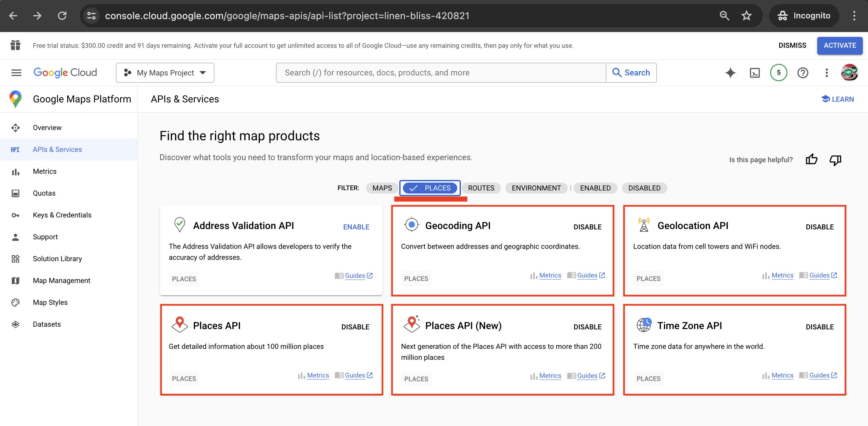Enable the Address Validation API
868x426 pixels.
[x=356, y=227]
